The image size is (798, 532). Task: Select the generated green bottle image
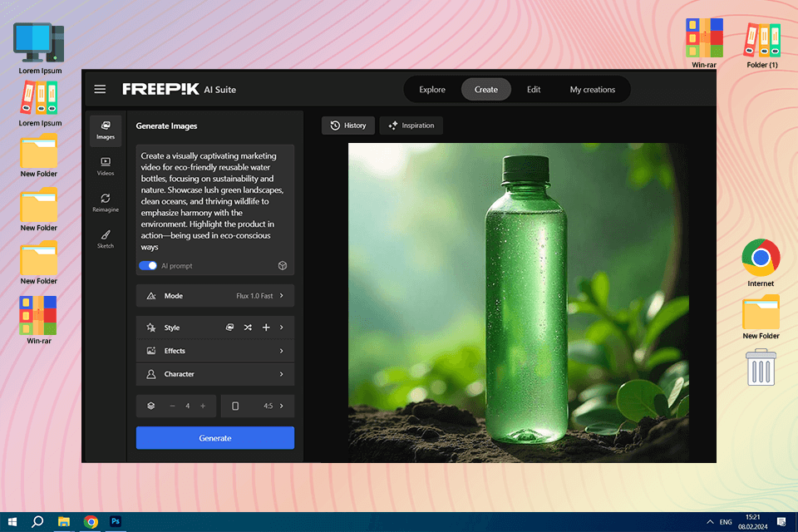[518, 303]
